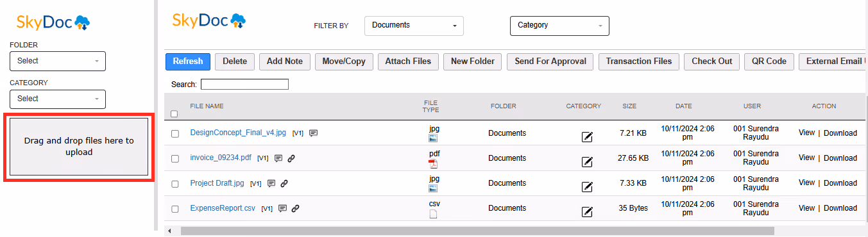Sort by FILE NAME column header

pyautogui.click(x=207, y=106)
